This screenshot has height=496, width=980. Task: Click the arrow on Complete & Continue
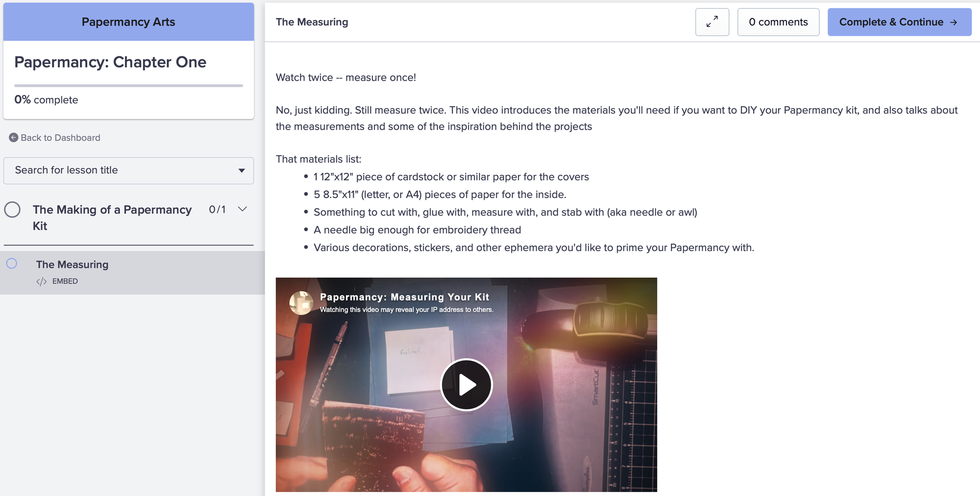pyautogui.click(x=954, y=22)
